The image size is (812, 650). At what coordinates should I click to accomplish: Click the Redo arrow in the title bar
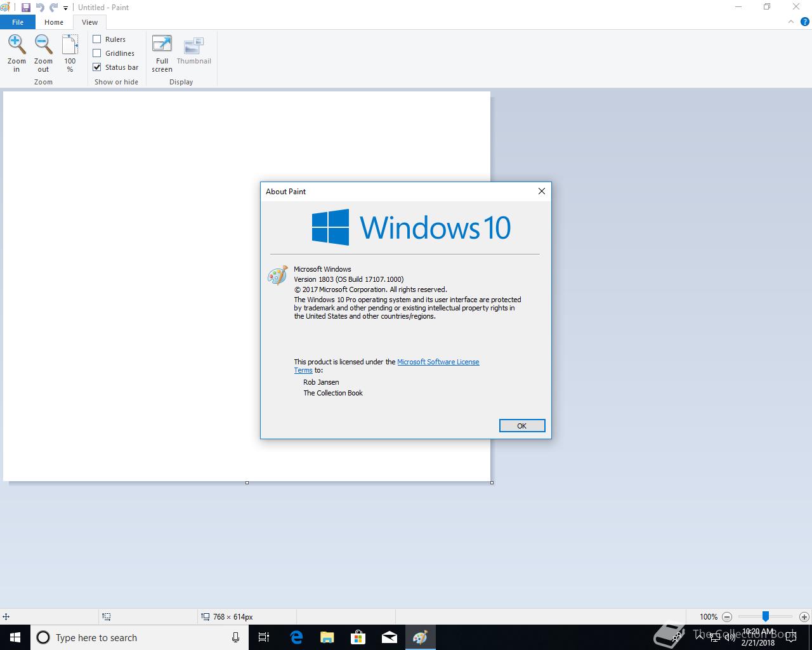click(x=54, y=8)
